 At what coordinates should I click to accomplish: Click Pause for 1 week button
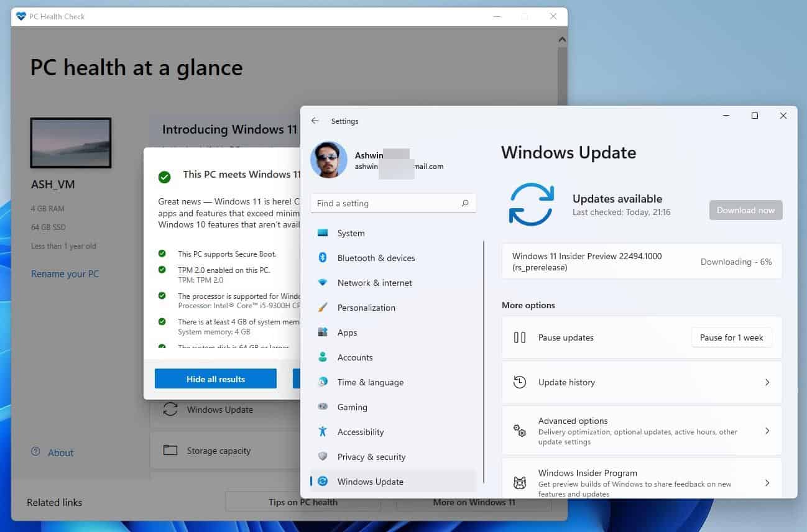coord(731,337)
